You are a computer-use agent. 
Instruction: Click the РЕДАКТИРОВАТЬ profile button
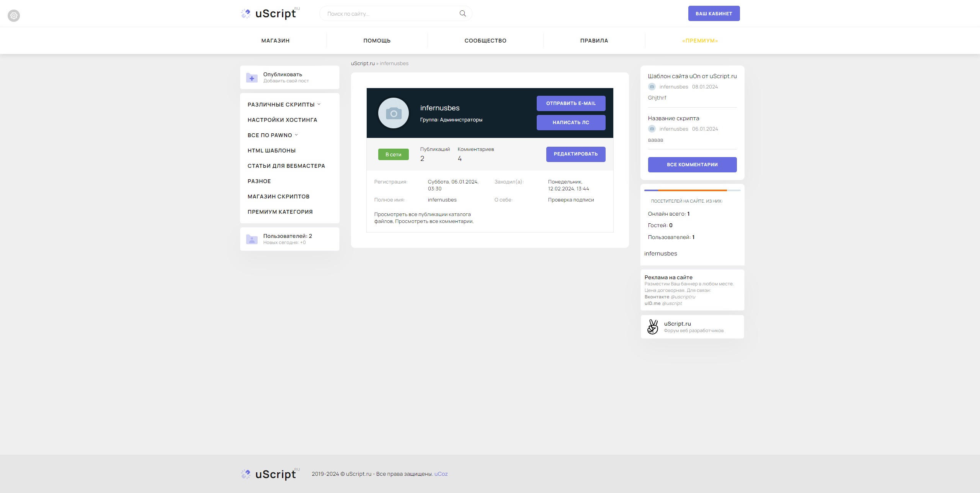[576, 154]
